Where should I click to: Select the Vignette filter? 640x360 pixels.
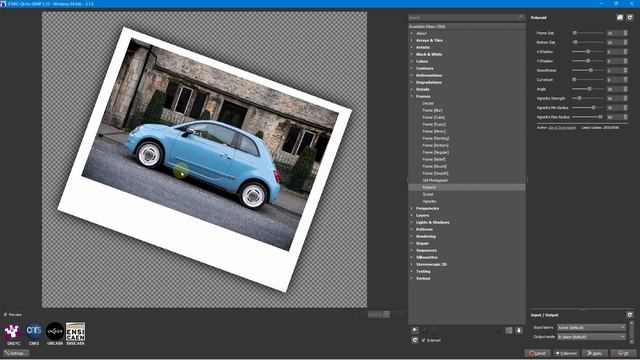click(429, 201)
